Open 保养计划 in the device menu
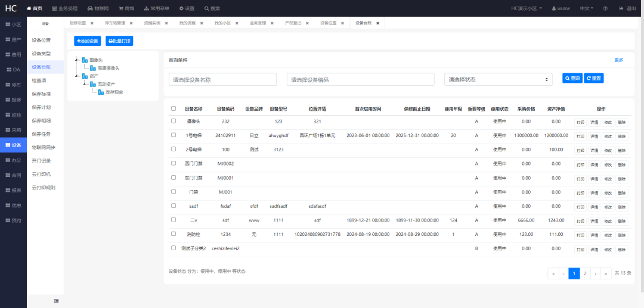 [x=41, y=107]
